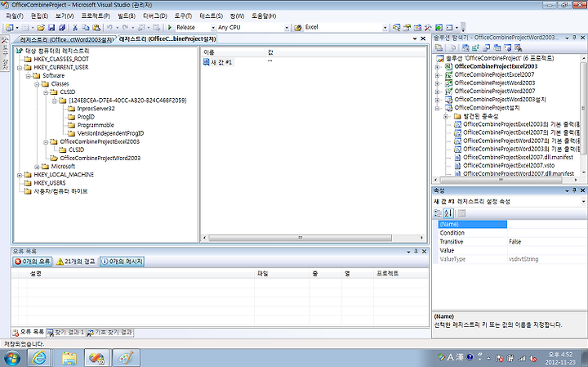Click the Solution Explorer horizontal scrollbar
588x367 pixels.
tap(501, 180)
